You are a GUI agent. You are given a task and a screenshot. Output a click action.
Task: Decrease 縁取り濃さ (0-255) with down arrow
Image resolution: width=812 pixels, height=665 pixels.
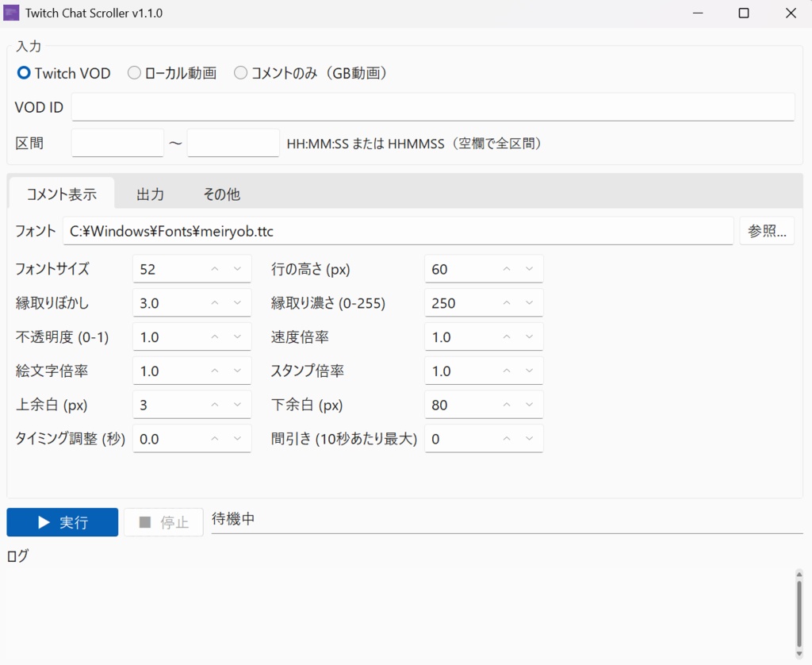point(529,302)
